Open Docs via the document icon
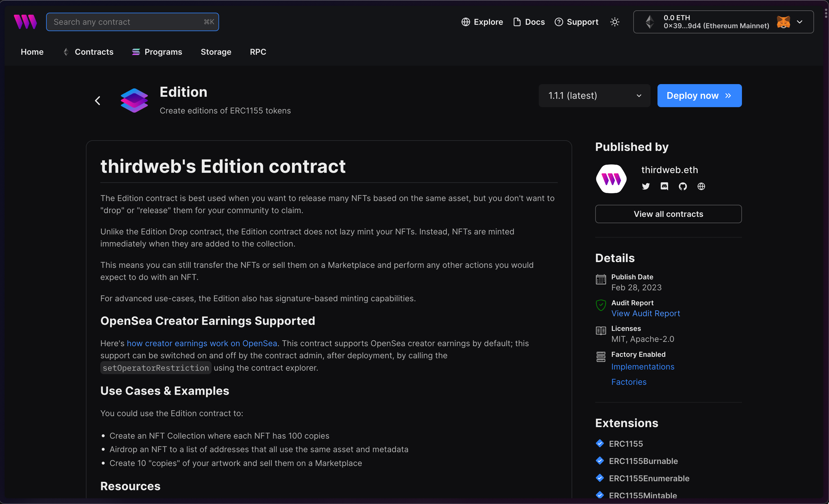 [x=517, y=22]
